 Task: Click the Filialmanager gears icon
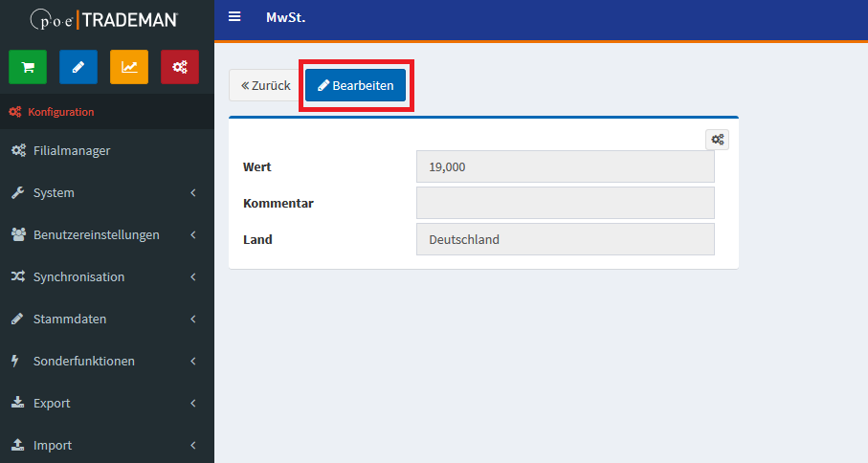(18, 151)
